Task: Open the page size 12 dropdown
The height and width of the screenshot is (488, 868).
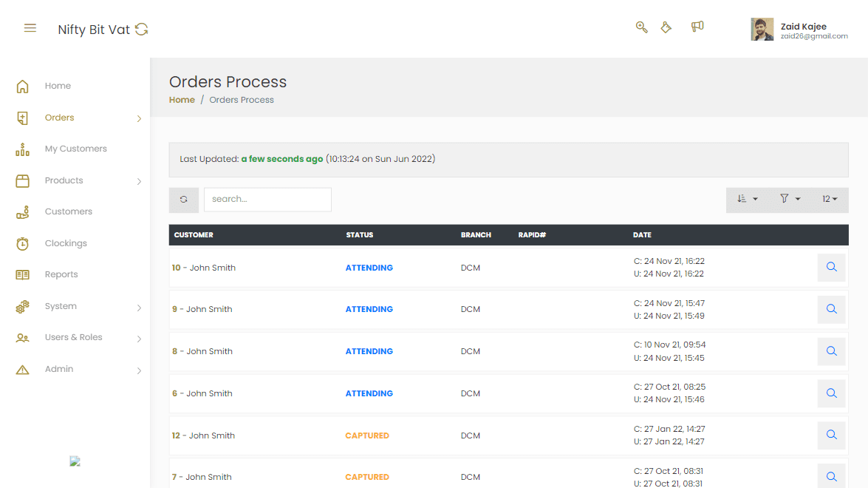Action: [830, 199]
